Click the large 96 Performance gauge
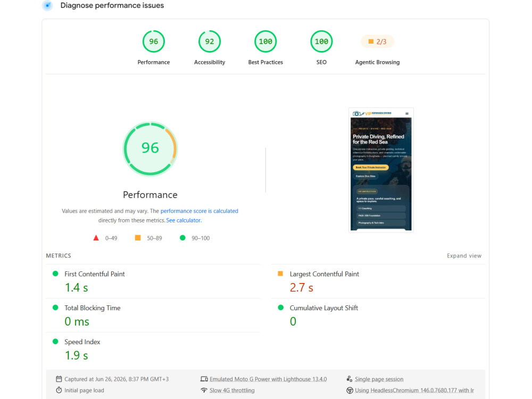Image resolution: width=532 pixels, height=399 pixels. (x=150, y=148)
